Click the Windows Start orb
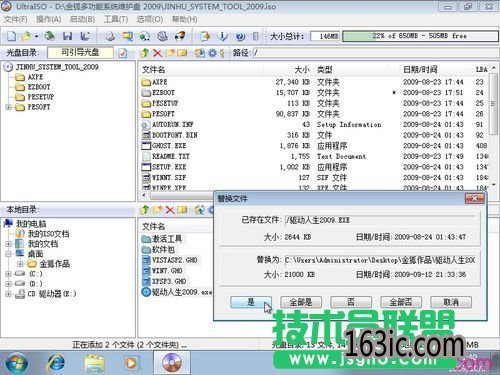This screenshot has height=375, width=500. coord(16,362)
